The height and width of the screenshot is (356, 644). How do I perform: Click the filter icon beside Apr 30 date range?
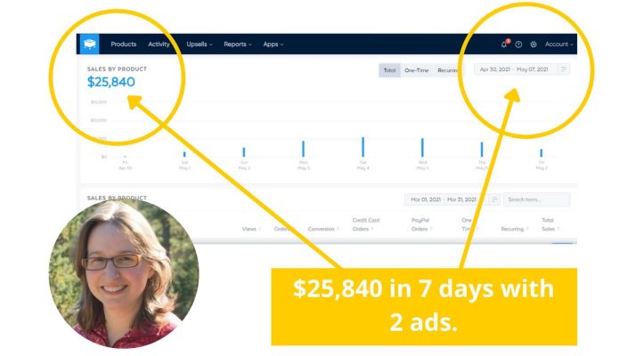tap(564, 69)
